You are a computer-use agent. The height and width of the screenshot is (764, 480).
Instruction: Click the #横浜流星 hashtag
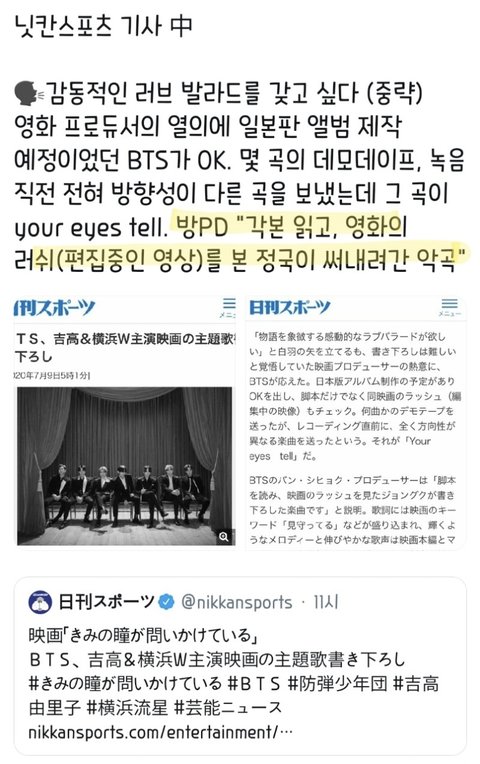tap(127, 707)
